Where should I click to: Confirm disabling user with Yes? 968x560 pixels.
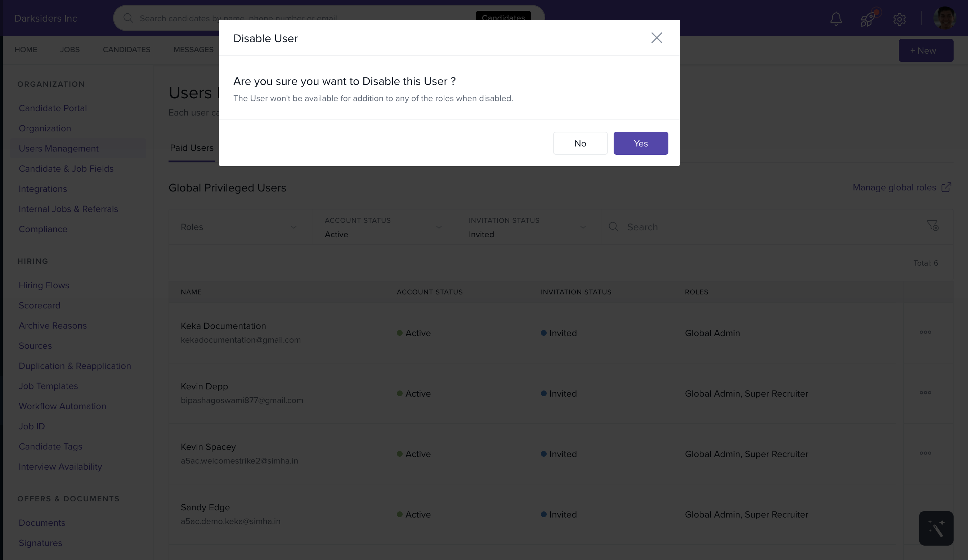640,143
